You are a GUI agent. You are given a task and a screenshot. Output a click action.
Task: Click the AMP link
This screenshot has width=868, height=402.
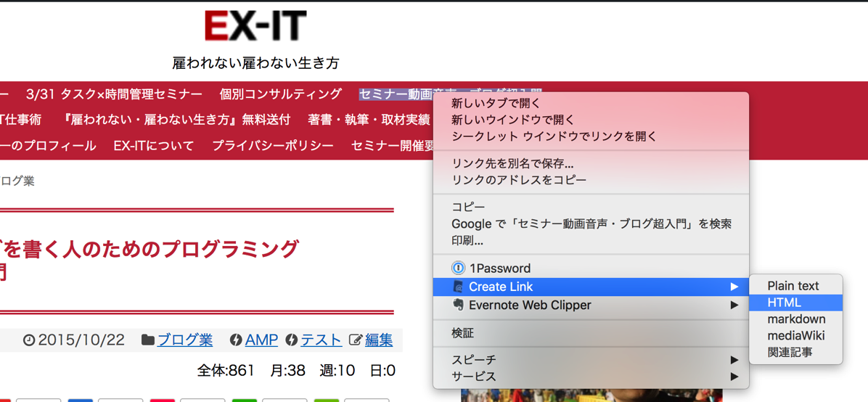click(261, 340)
